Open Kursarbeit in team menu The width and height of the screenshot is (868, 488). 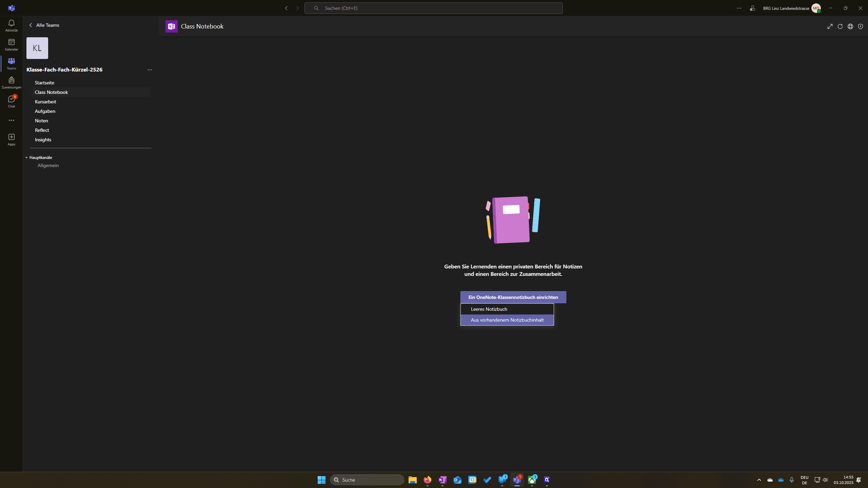coord(91,102)
